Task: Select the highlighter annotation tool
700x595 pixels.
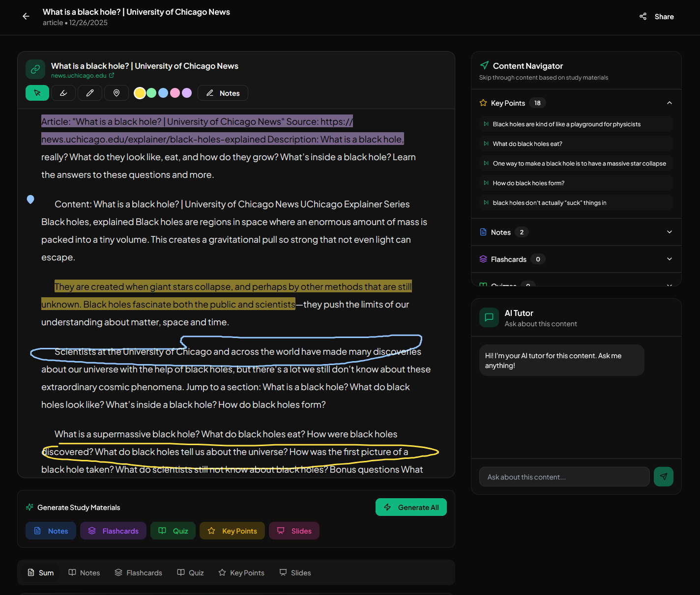Action: tap(63, 92)
